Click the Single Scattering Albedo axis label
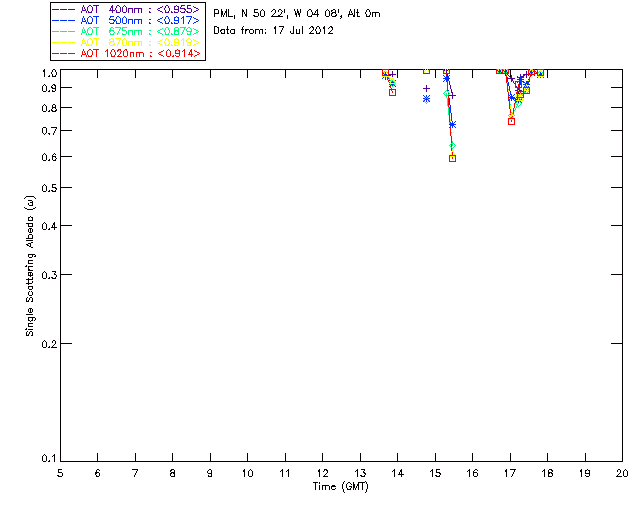This screenshot has width=640, height=512. [30, 266]
